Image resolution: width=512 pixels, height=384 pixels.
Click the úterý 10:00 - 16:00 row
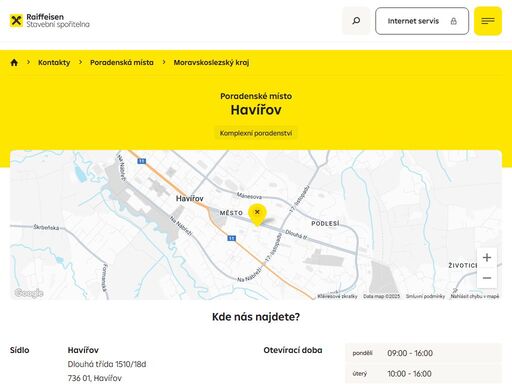click(423, 374)
